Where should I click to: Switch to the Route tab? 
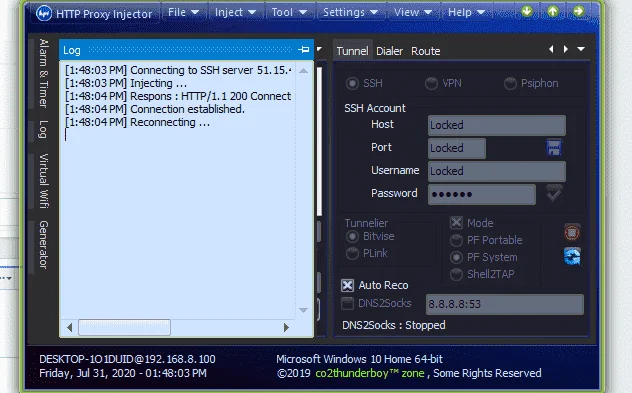click(426, 51)
